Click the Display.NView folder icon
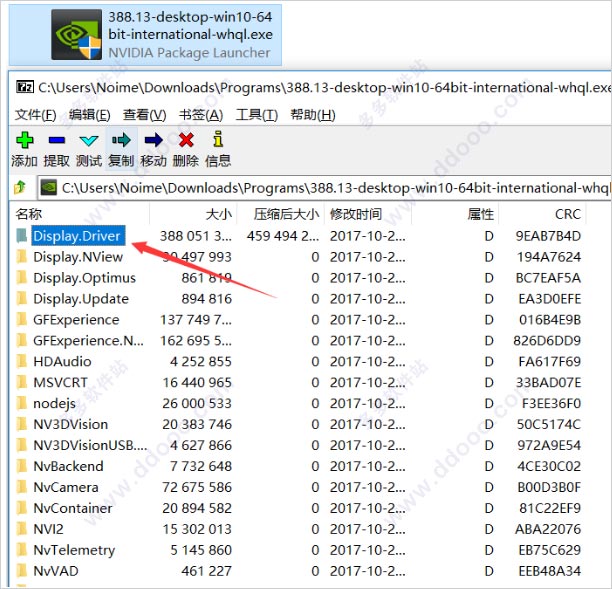612x589 pixels. click(x=22, y=257)
